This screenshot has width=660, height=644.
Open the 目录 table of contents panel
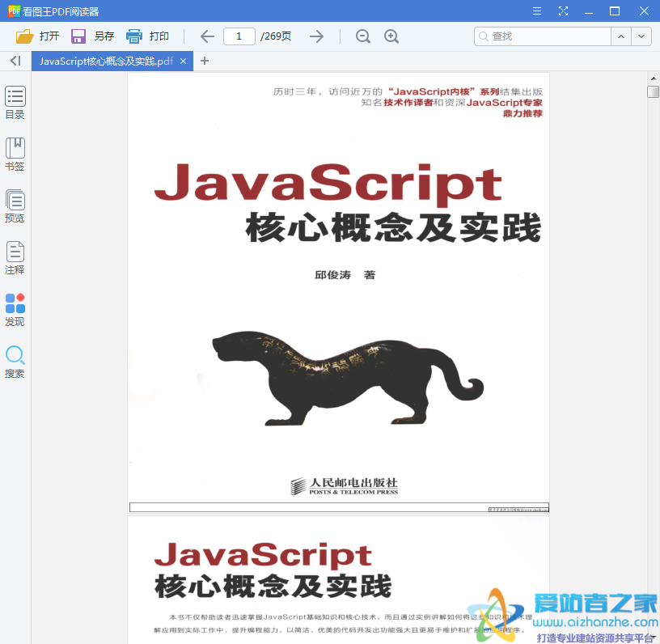tap(15, 103)
